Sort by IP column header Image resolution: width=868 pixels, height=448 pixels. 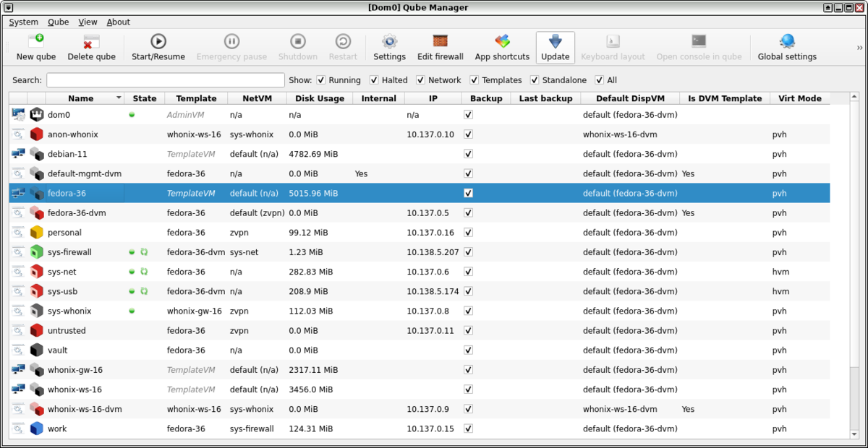433,98
